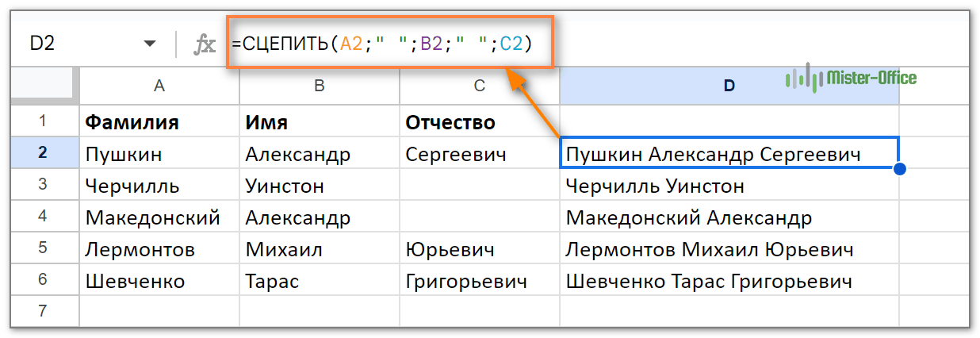Screen dimensions: 980x338
Task: Select row 2 header
Action: tap(44, 153)
